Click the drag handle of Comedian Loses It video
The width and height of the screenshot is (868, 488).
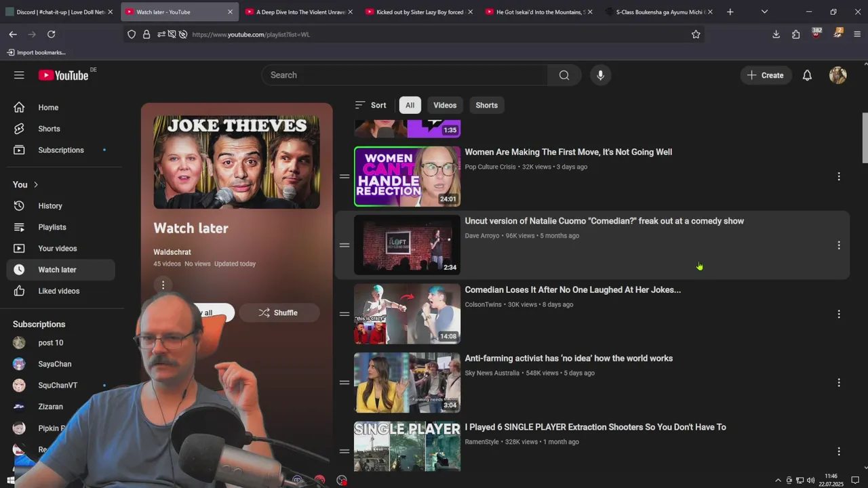[x=344, y=314]
